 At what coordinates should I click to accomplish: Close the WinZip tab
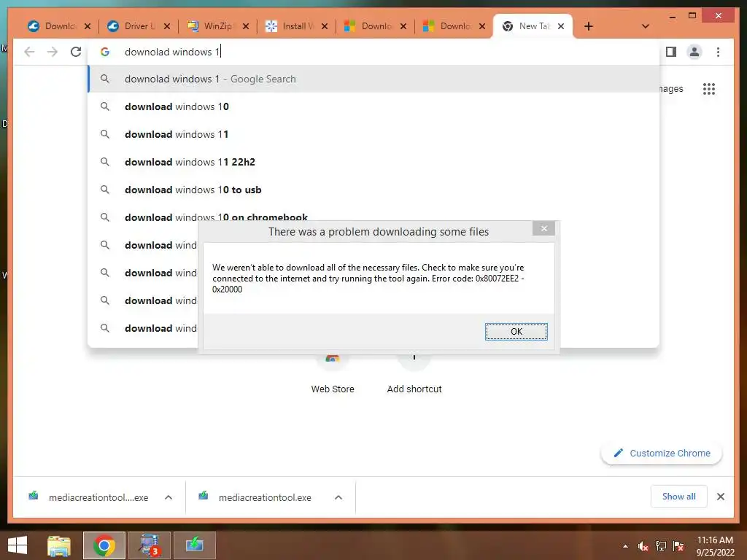246,26
